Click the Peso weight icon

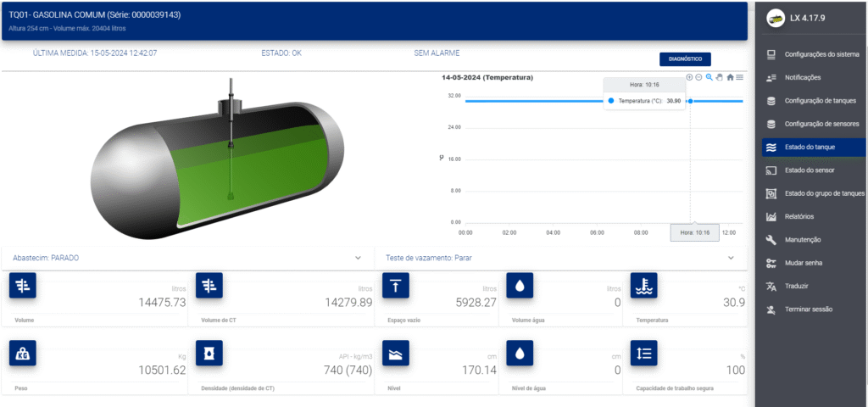[x=22, y=353]
